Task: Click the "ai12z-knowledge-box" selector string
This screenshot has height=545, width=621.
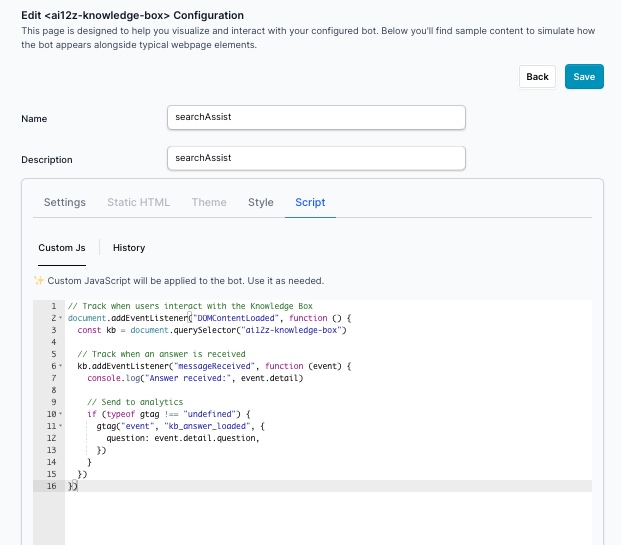Action: pos(291,330)
